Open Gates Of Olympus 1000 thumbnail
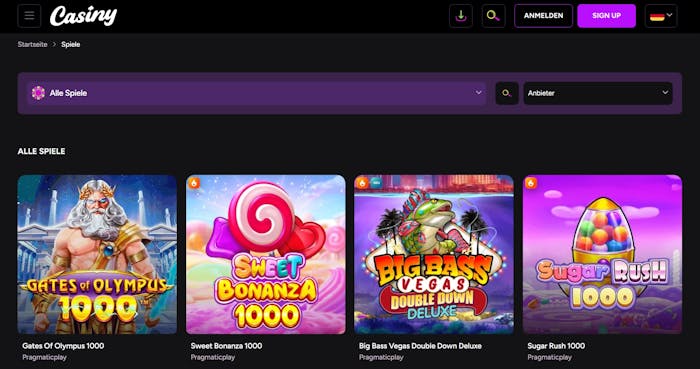The width and height of the screenshot is (700, 369). pos(97,254)
